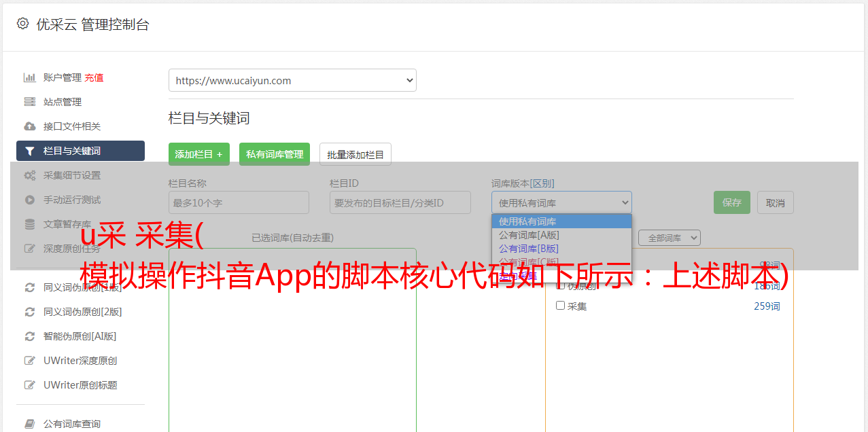Click the gears icon beside 采集细节设置
Screen dimensions: 868x432
29,175
